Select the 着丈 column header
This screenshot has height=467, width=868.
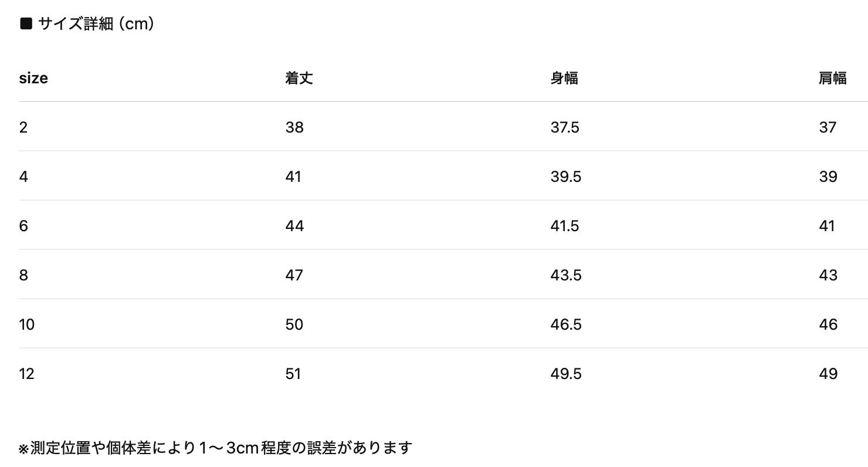(299, 78)
